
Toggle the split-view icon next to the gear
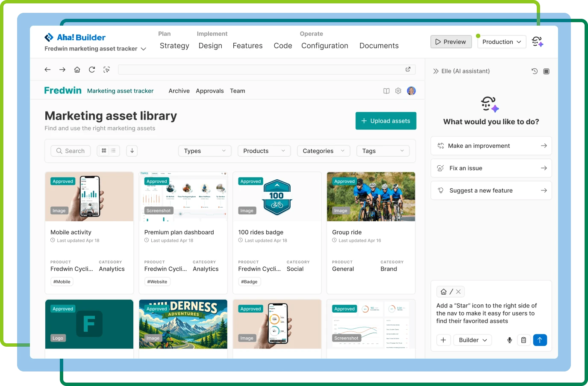pyautogui.click(x=386, y=91)
